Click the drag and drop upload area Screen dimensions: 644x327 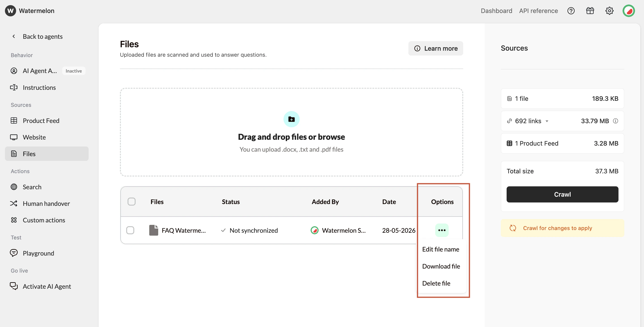click(x=291, y=132)
